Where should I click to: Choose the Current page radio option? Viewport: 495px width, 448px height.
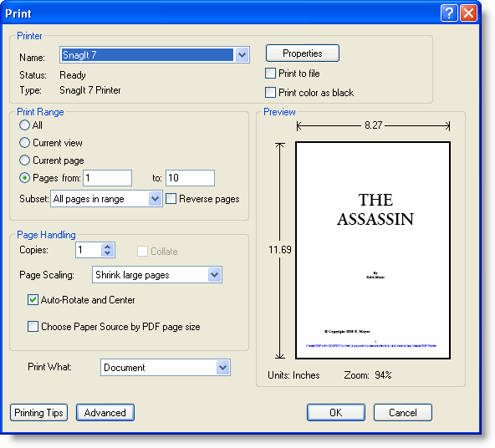24,160
